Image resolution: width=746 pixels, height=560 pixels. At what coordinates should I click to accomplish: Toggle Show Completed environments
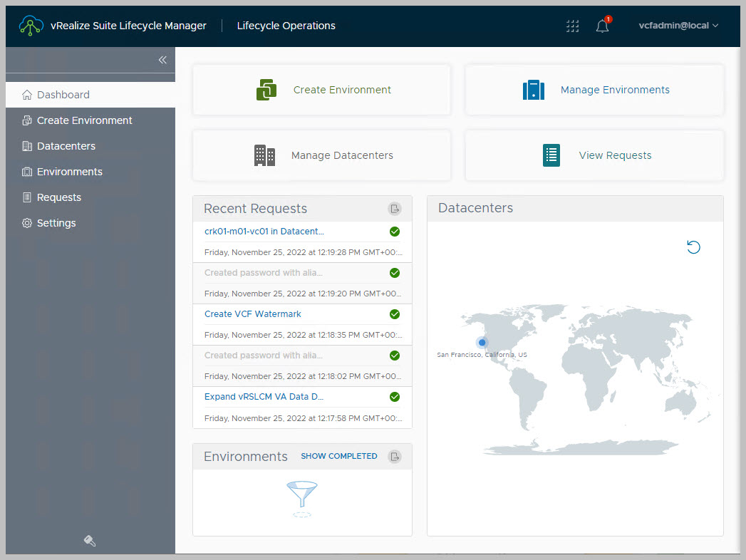tap(338, 456)
